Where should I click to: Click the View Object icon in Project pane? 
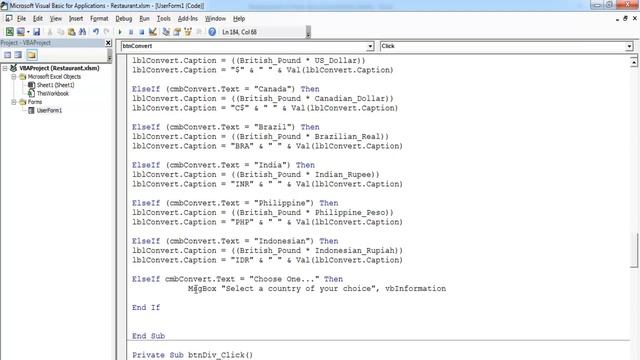click(18, 55)
